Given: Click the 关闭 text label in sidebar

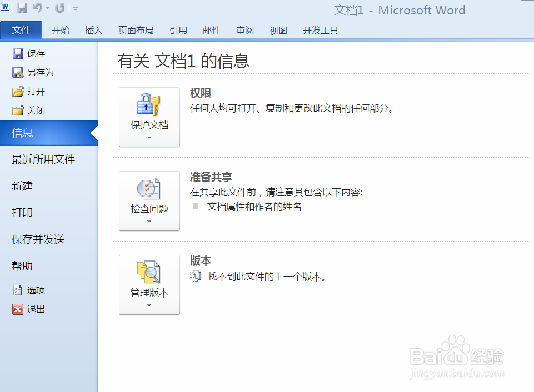Looking at the screenshot, I should point(36,110).
